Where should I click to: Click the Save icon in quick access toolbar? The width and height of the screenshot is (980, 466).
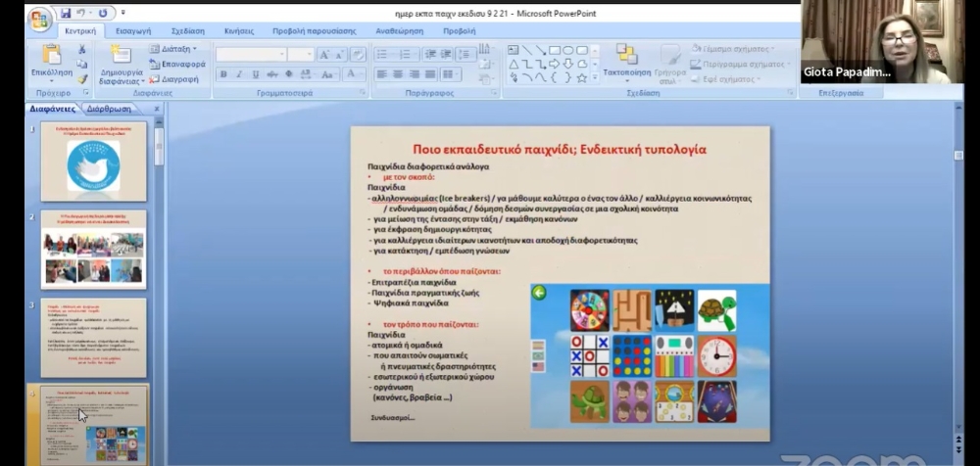pos(66,14)
